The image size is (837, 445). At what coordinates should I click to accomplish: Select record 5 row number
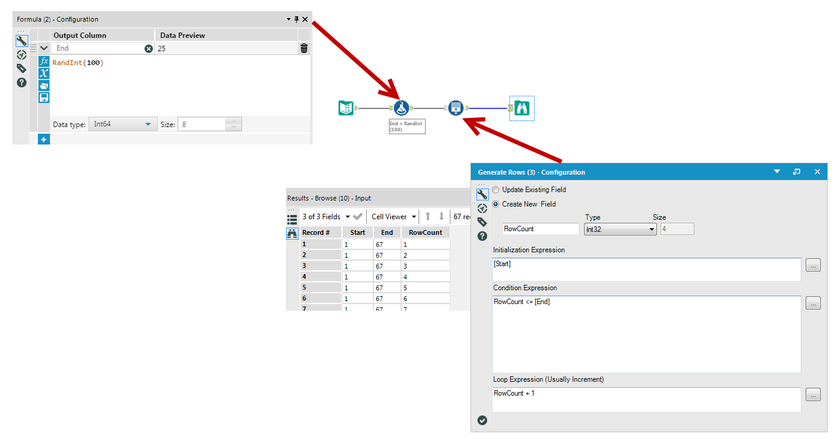click(x=320, y=288)
